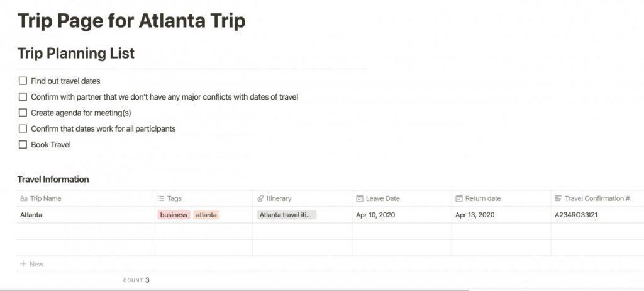Image resolution: width=644 pixels, height=291 pixels.
Task: Check Create agenda for meeting(s) box
Action: [x=23, y=113]
